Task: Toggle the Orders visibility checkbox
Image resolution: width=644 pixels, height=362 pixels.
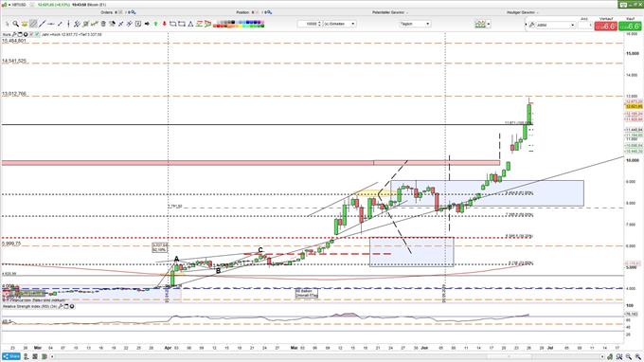Action: [x=120, y=12]
